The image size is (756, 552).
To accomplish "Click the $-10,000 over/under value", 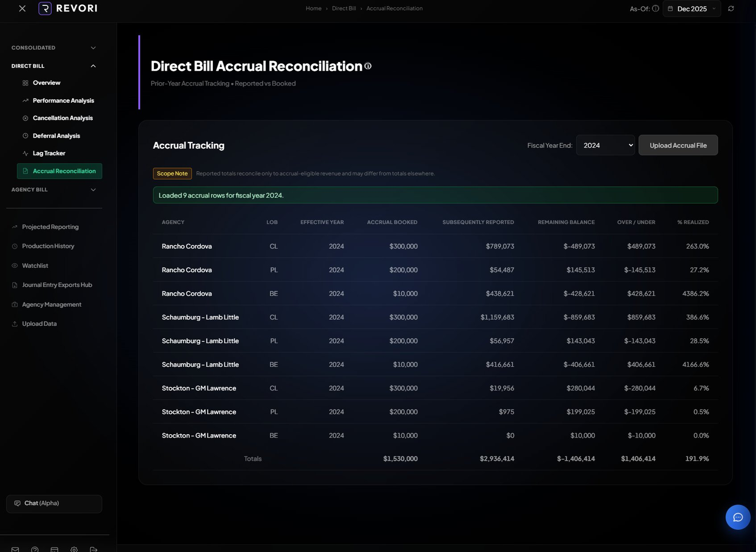I will (642, 436).
